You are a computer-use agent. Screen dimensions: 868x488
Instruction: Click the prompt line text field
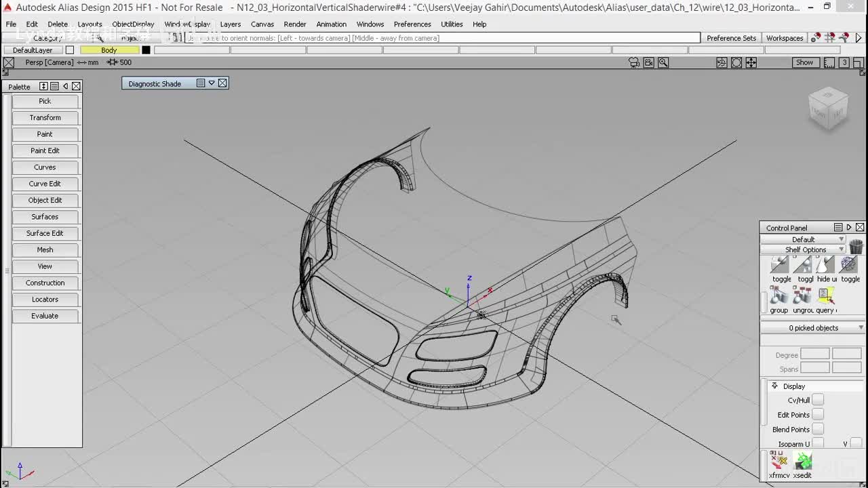pos(442,38)
